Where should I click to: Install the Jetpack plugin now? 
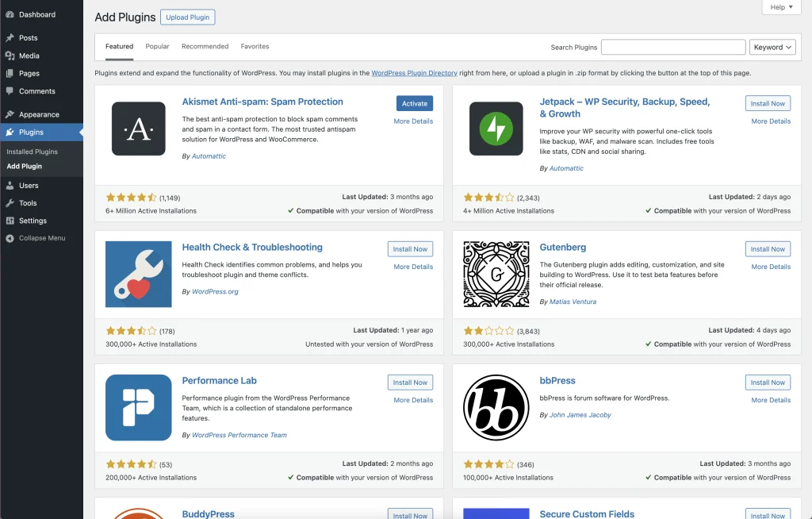pyautogui.click(x=768, y=103)
